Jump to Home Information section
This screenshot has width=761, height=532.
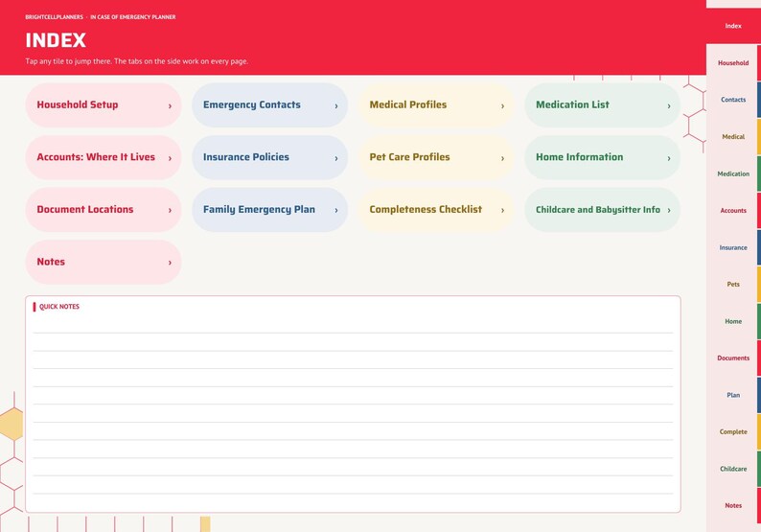click(602, 157)
